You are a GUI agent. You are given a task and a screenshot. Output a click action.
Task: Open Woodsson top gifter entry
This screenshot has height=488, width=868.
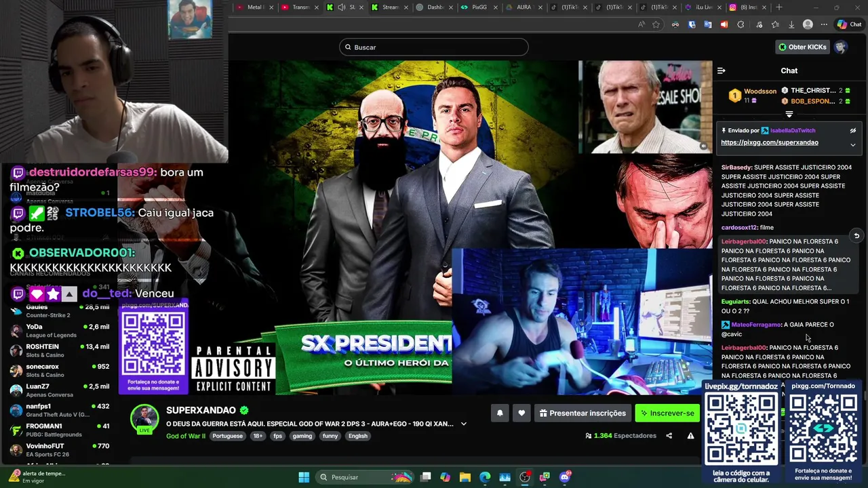point(753,96)
